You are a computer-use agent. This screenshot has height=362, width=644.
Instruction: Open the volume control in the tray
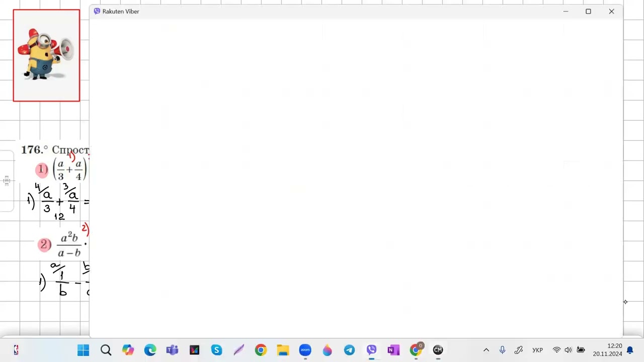click(568, 350)
